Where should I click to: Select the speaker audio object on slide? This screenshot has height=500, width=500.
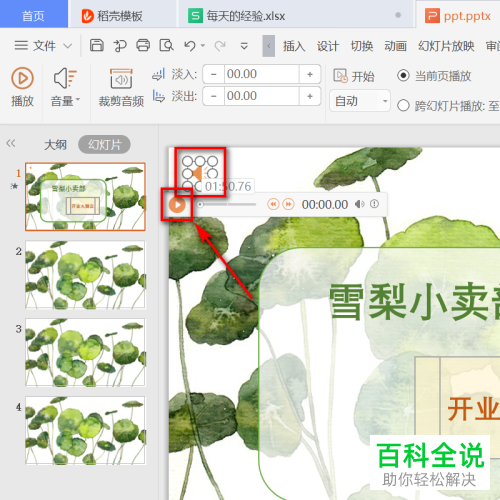tap(200, 172)
